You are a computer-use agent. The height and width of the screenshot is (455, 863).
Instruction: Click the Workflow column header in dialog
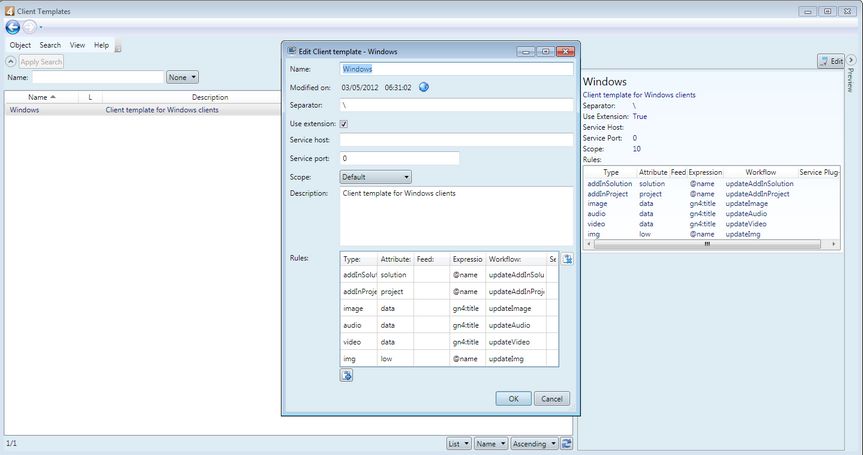(x=515, y=259)
